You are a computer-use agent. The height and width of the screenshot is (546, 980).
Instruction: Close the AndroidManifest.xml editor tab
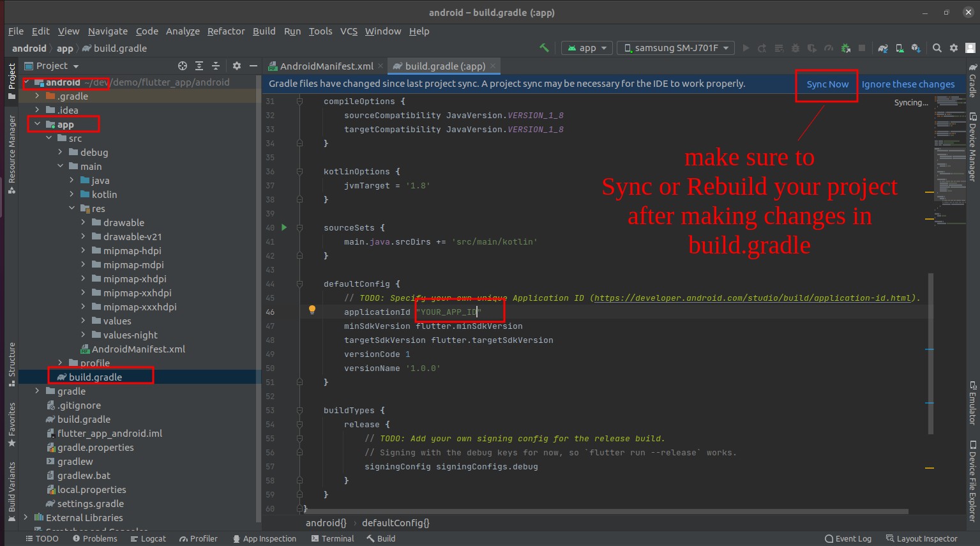[381, 66]
